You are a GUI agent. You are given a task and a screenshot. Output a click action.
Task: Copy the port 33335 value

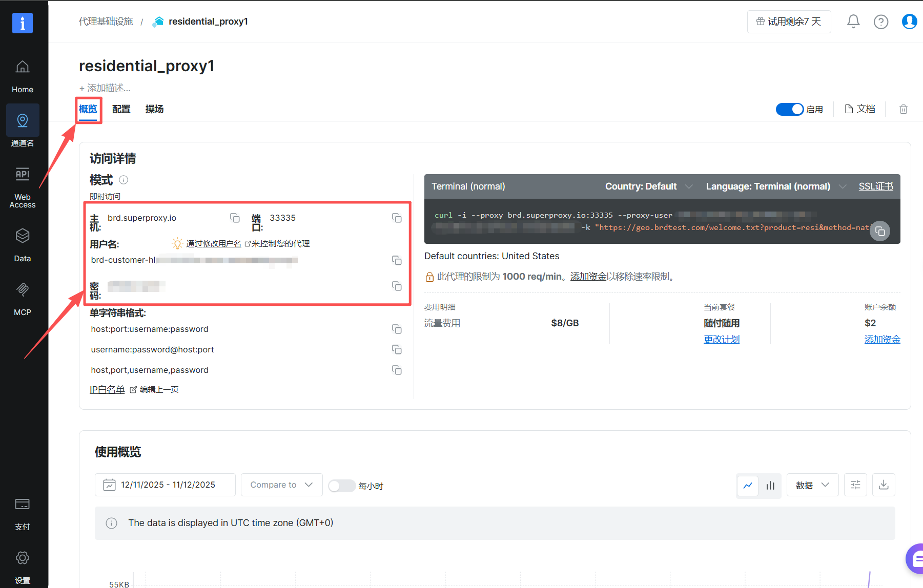396,218
